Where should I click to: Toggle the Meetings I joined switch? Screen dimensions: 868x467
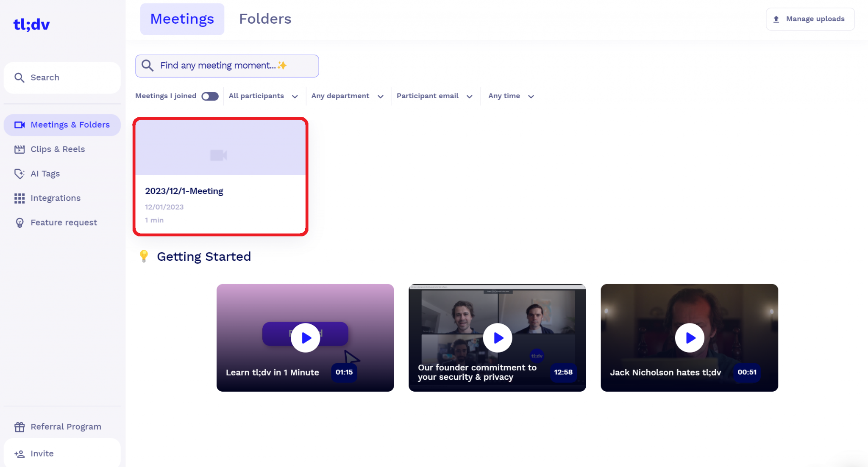[x=210, y=96]
